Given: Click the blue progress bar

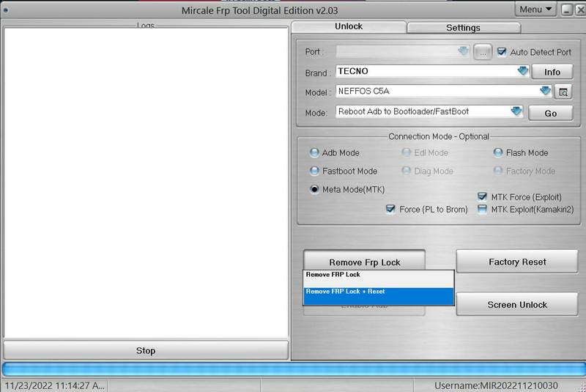Looking at the screenshot, I should click(293, 369).
